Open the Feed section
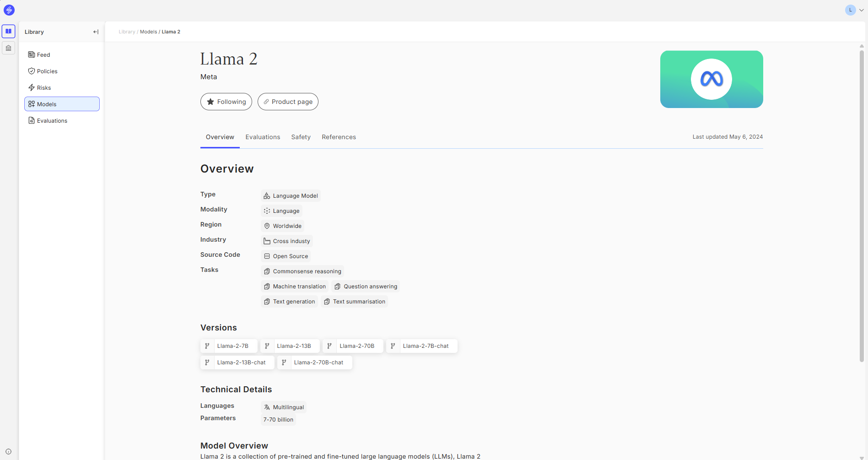Viewport: 868px width, 460px height. (62, 55)
